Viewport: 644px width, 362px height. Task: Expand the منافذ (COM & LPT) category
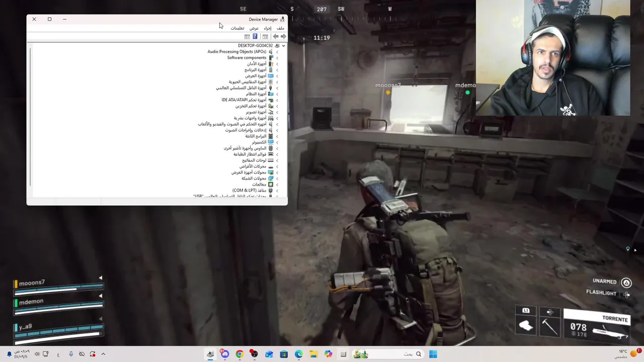point(277,191)
